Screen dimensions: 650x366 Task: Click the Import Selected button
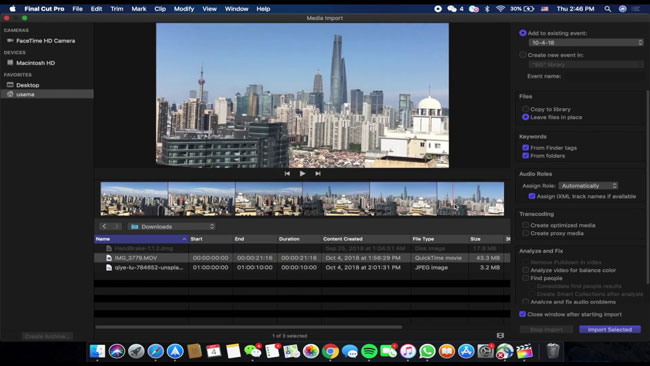click(610, 330)
